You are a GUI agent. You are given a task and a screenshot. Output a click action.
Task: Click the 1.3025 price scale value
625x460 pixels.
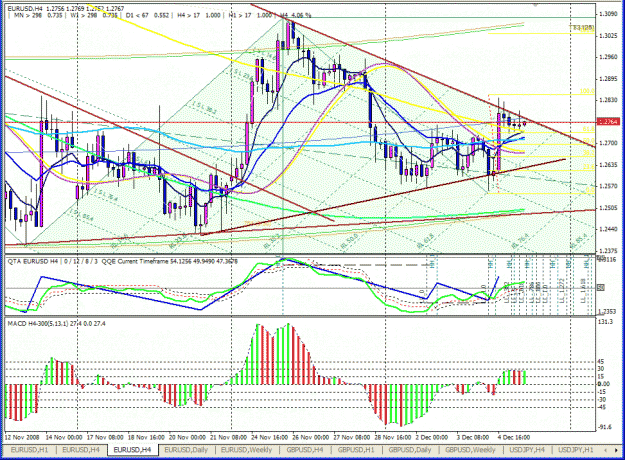608,36
